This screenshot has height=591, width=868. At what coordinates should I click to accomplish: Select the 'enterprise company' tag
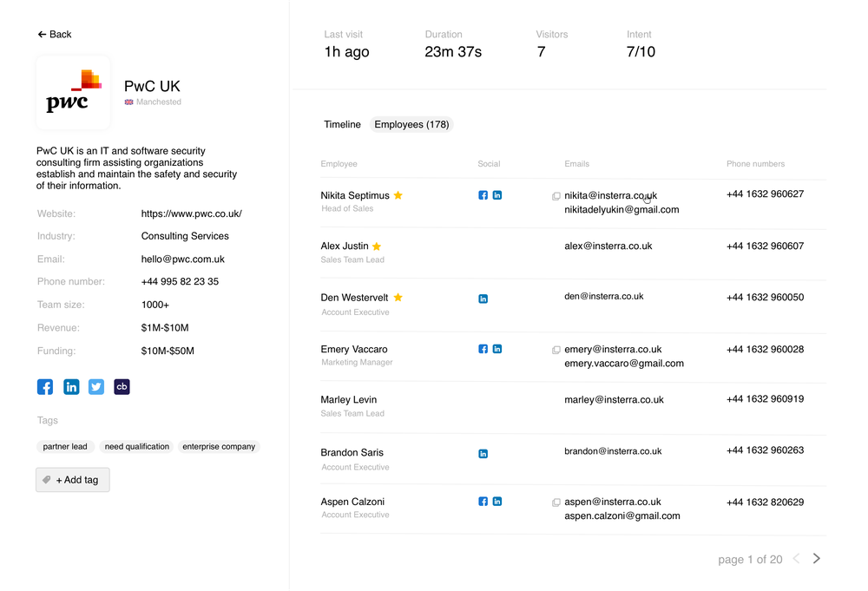pos(219,447)
